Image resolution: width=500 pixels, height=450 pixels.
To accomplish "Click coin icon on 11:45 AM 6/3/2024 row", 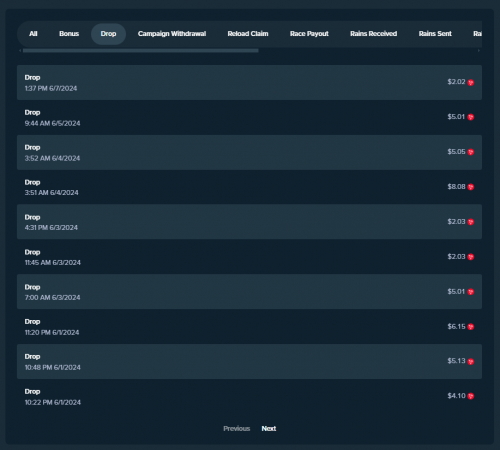I will [471, 257].
